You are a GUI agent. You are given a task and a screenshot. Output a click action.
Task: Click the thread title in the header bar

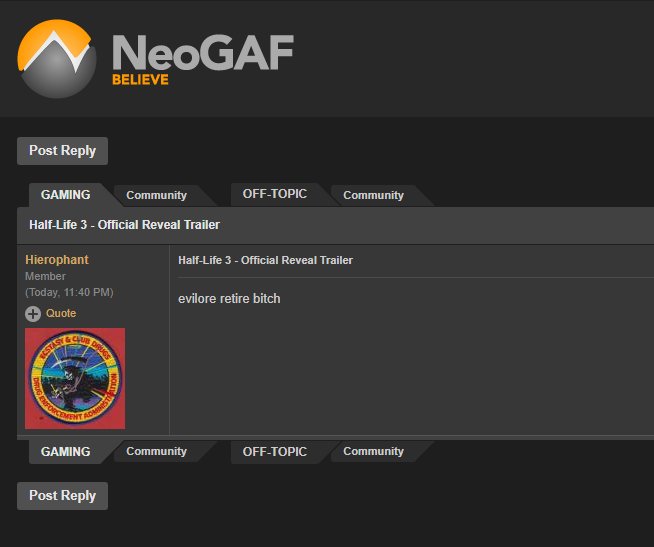(x=124, y=224)
